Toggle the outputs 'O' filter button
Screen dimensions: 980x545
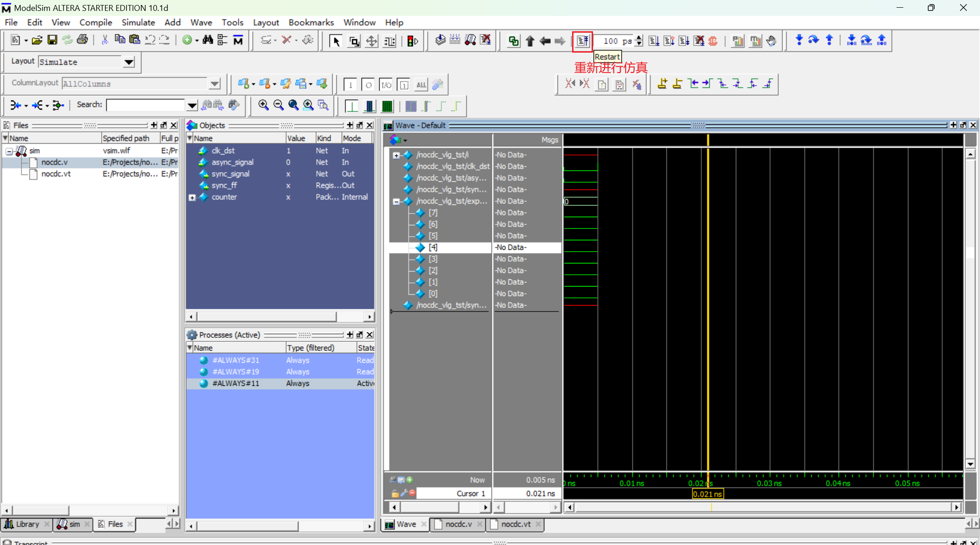368,85
